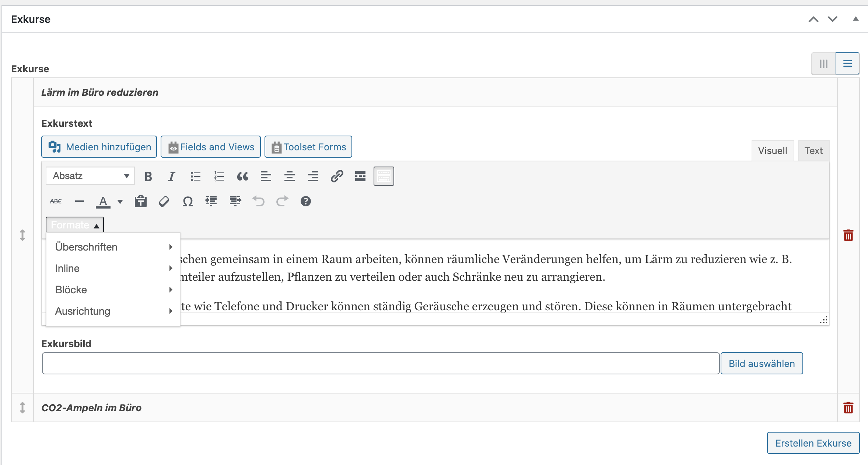Focus the Exkursbild input field
Viewport: 868px width, 465px height.
(381, 364)
